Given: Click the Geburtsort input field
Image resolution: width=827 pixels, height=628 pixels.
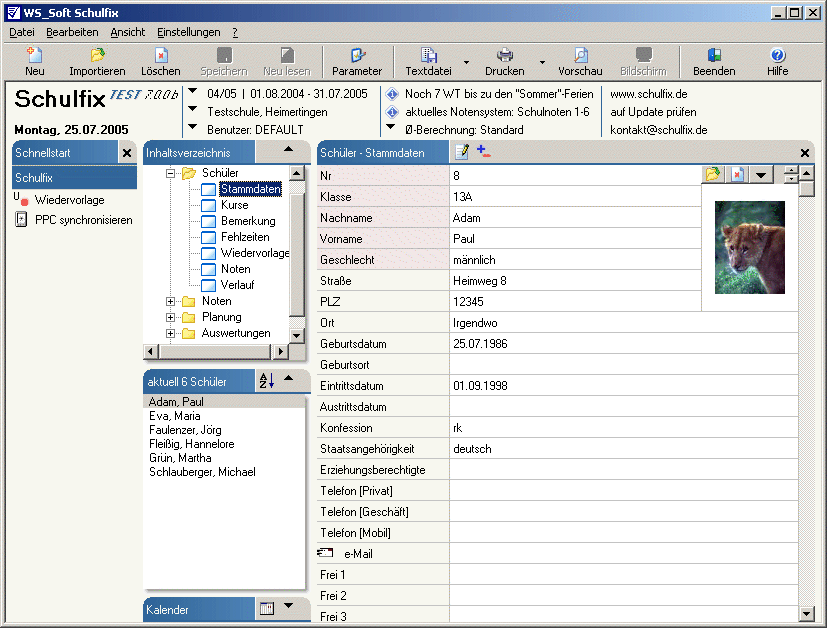Looking at the screenshot, I should [x=623, y=364].
